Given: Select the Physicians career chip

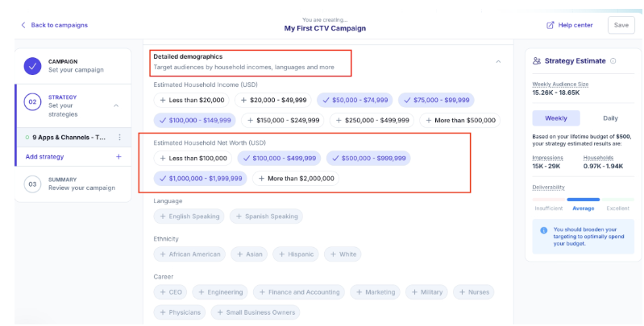Looking at the screenshot, I should coord(180,312).
